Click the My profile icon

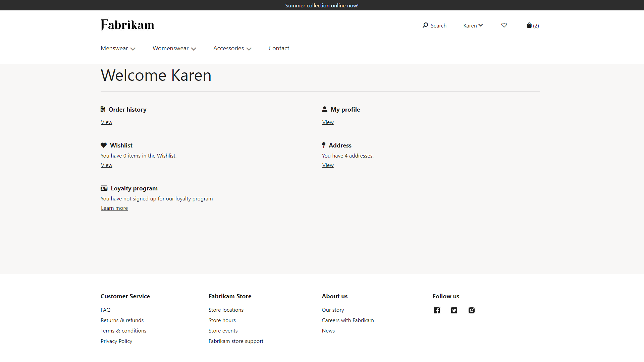tap(324, 109)
